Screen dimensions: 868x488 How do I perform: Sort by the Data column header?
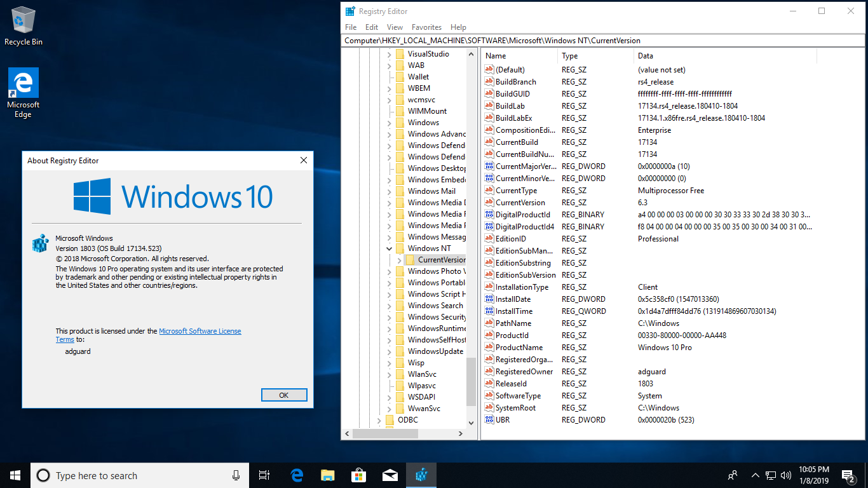pos(725,56)
